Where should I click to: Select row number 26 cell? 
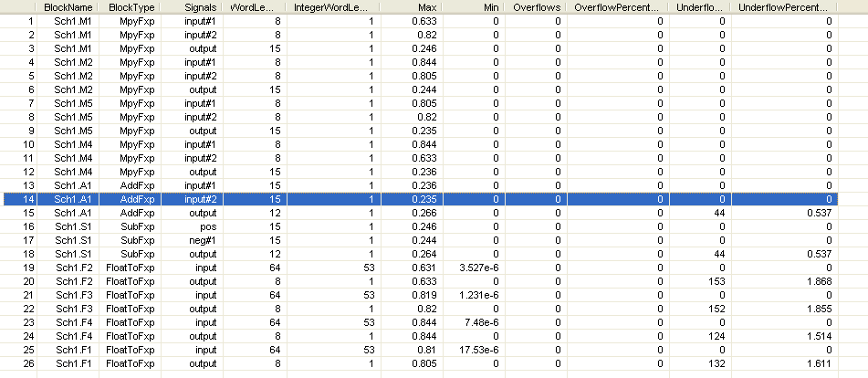point(20,363)
